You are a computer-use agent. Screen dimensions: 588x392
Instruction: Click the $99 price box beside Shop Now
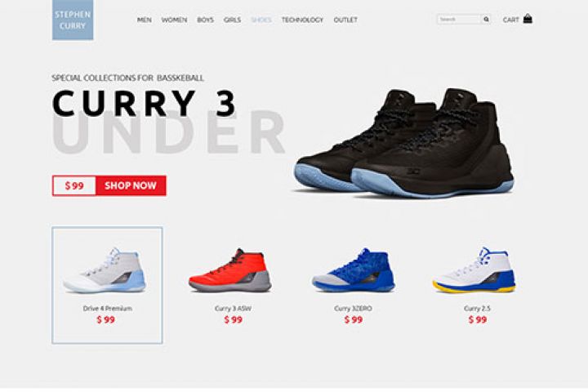point(74,185)
